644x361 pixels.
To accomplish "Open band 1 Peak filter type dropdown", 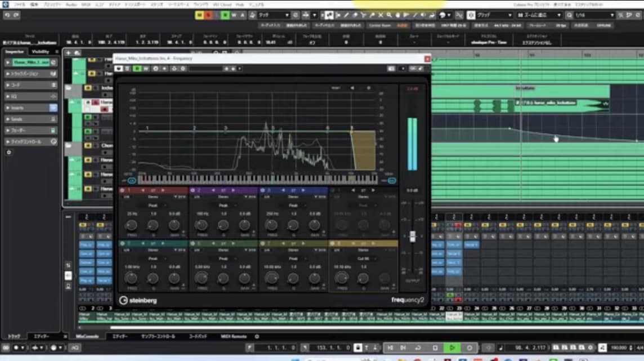I will [153, 206].
